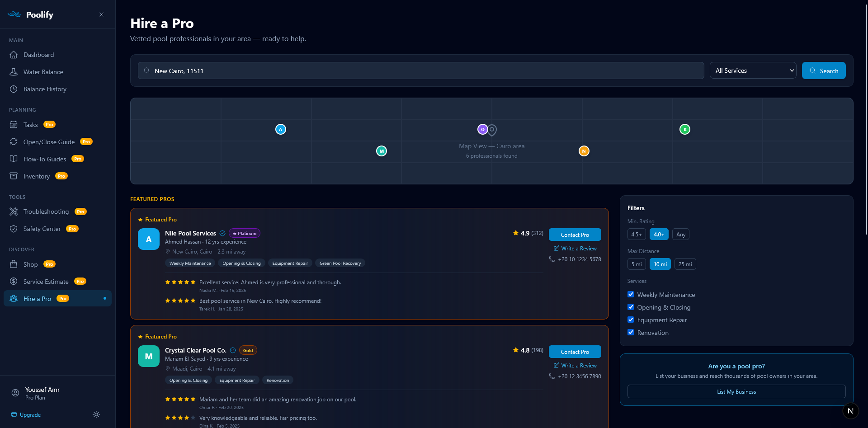Uncheck the Equipment Repair filter

631,320
